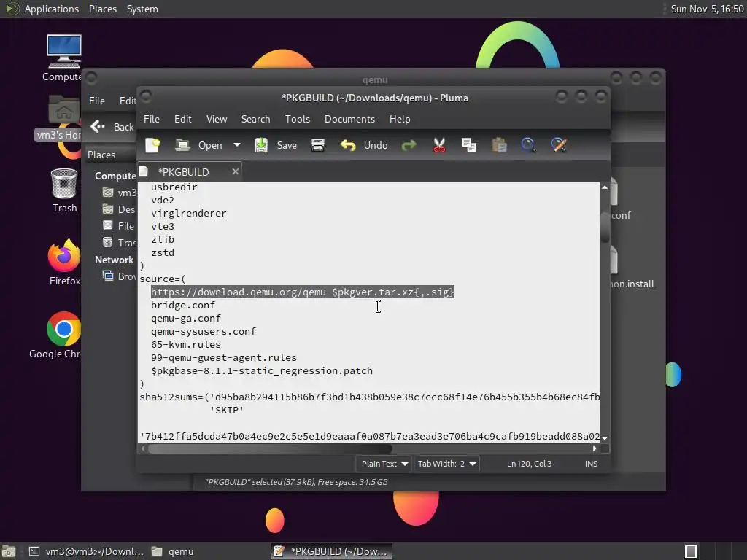Click the horizontal scrollbar thumb
The image size is (747, 560).
(270, 448)
